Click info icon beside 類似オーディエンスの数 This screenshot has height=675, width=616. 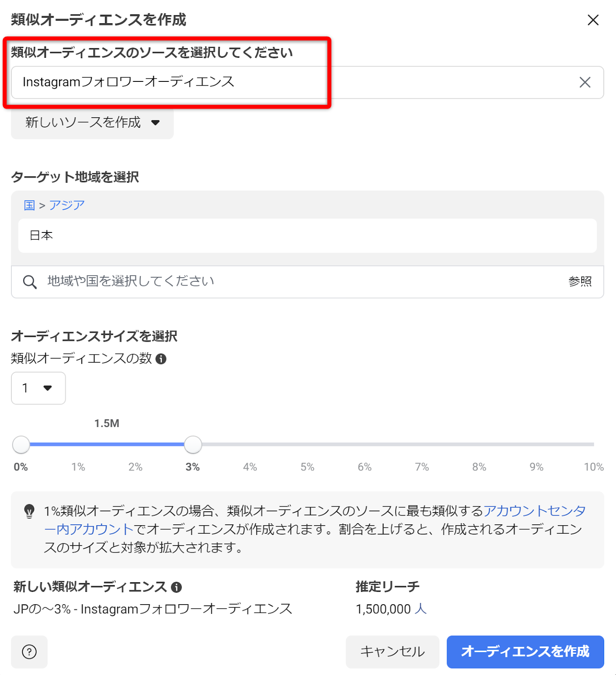[161, 359]
